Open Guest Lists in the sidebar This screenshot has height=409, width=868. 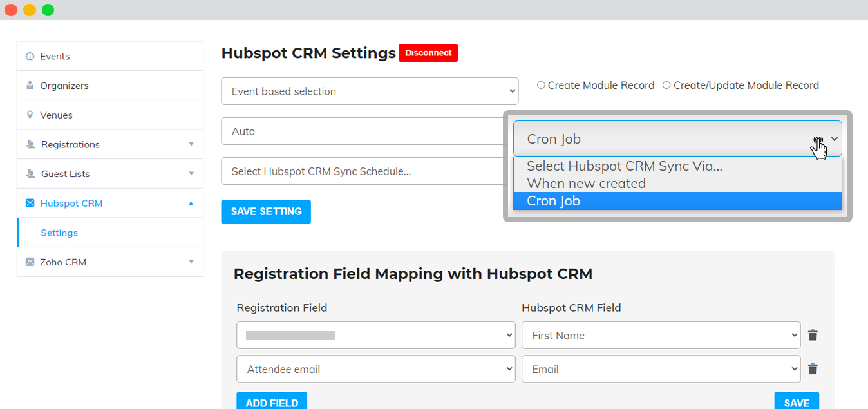(x=110, y=174)
